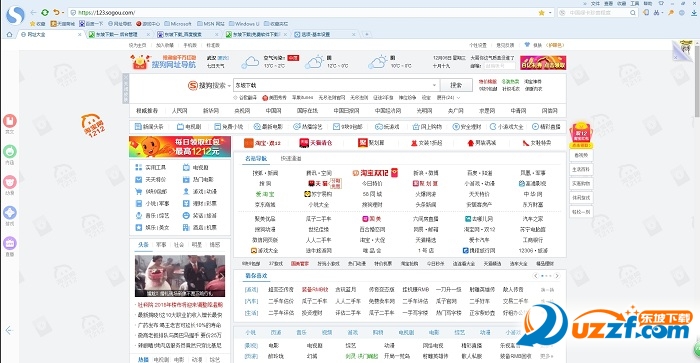Click the purple circular left sidebar icon

coord(10,243)
